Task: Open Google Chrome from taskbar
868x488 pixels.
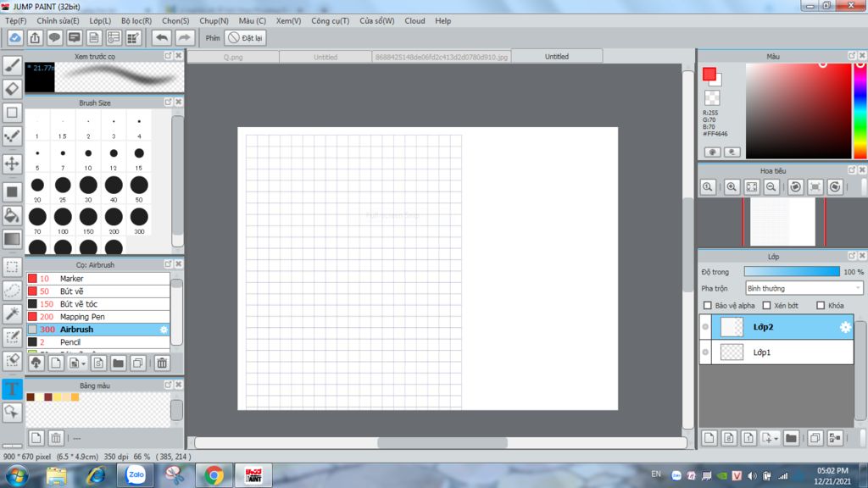Action: [214, 475]
